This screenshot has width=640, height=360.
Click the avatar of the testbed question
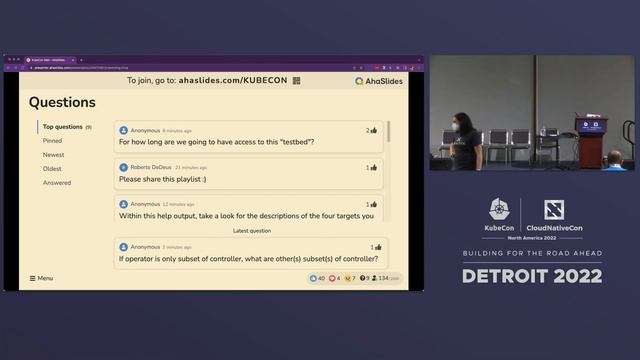(123, 131)
